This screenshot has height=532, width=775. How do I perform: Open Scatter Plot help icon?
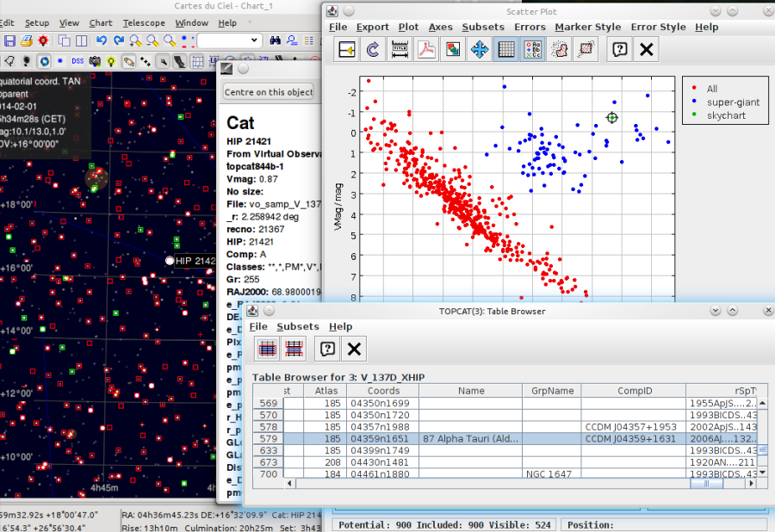[x=620, y=49]
